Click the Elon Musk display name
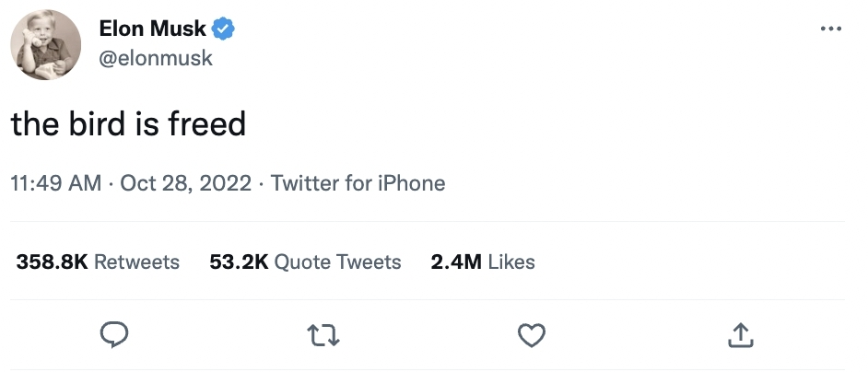Screen dimensions: 868x372 coord(153,29)
